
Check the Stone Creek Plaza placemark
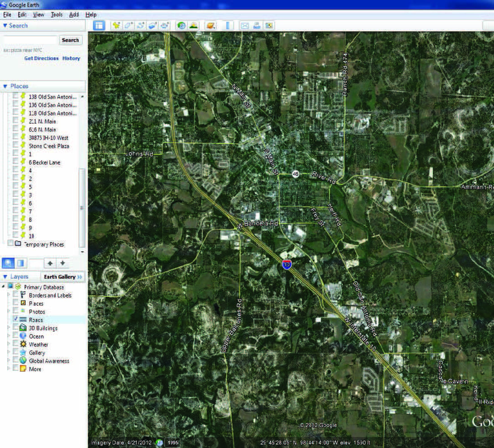15,144
